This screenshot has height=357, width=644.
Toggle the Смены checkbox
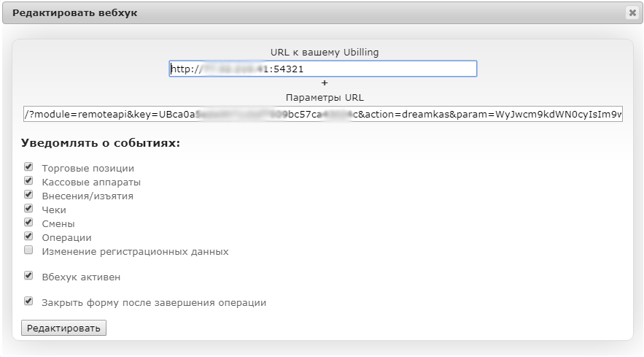(28, 223)
